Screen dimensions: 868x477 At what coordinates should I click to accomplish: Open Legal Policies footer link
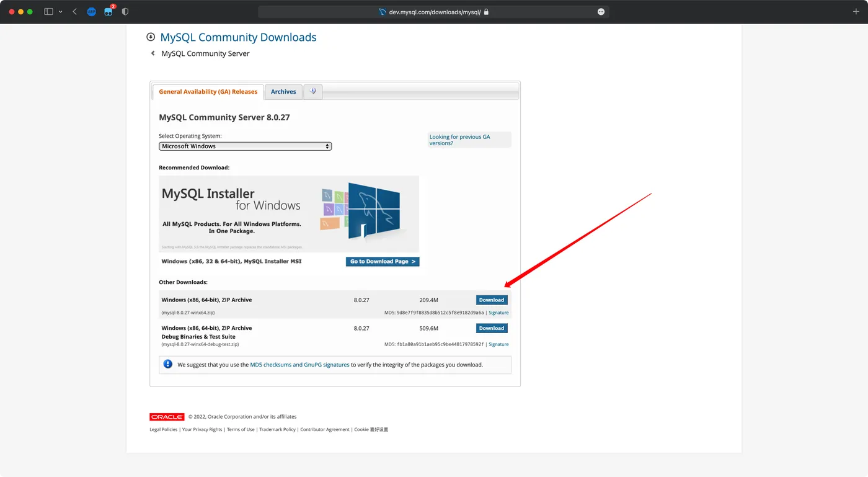pyautogui.click(x=164, y=429)
